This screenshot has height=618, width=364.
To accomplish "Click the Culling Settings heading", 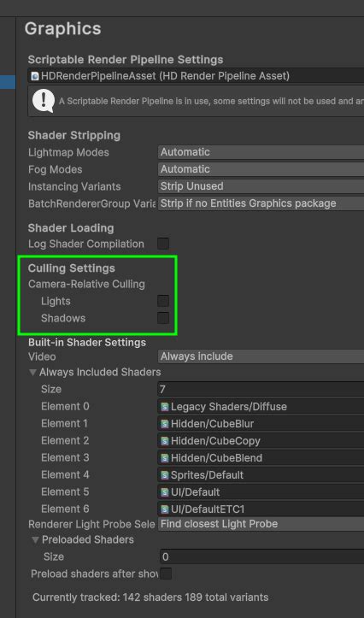I will [72, 268].
